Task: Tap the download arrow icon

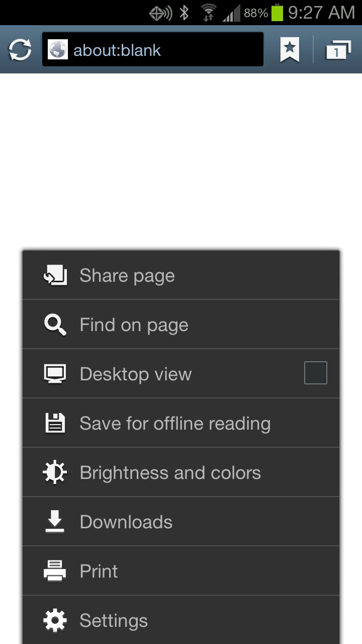Action: [x=55, y=522]
